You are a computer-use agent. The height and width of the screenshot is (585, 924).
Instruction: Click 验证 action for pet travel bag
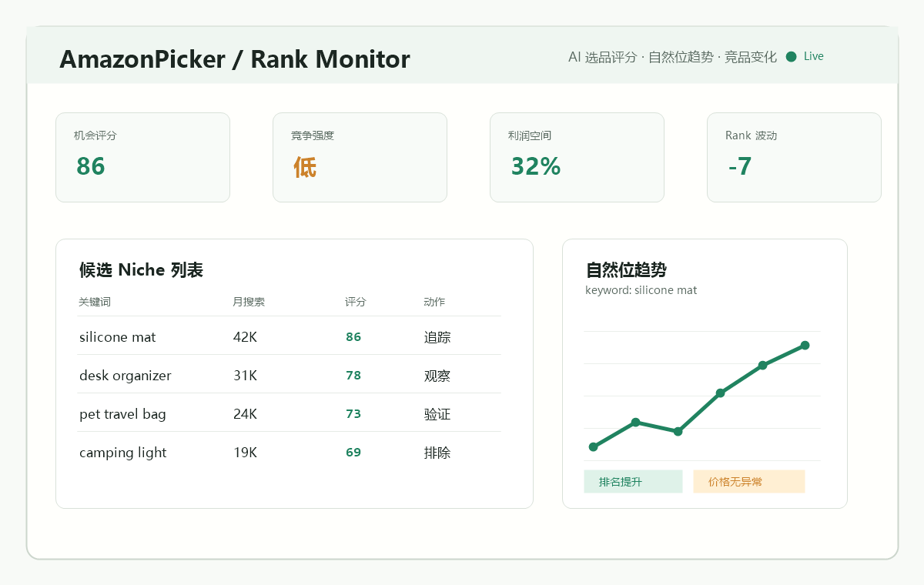point(437,414)
